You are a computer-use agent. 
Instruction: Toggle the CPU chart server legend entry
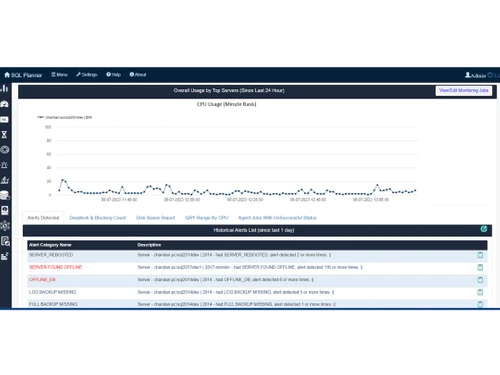(65, 117)
